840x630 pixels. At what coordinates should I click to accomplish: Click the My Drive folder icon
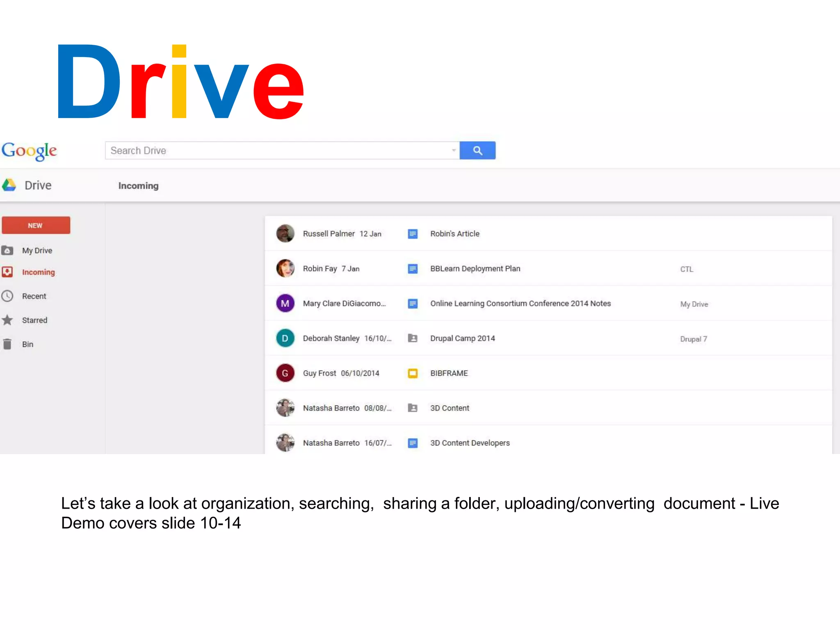pos(7,250)
